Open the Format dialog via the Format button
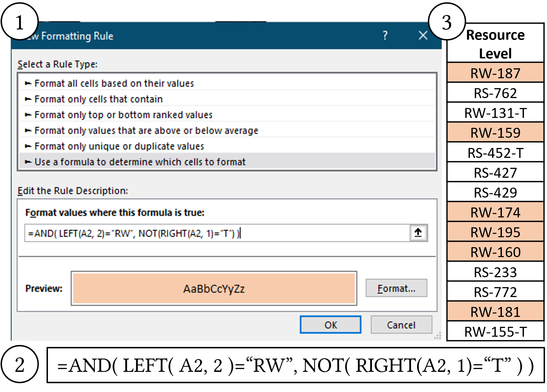The image size is (547, 392). coord(396,288)
